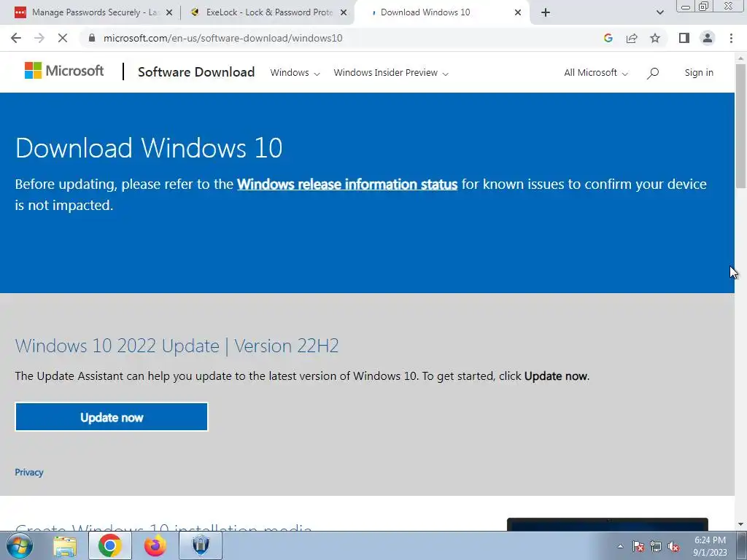Open the Chrome side panel icon

point(684,38)
